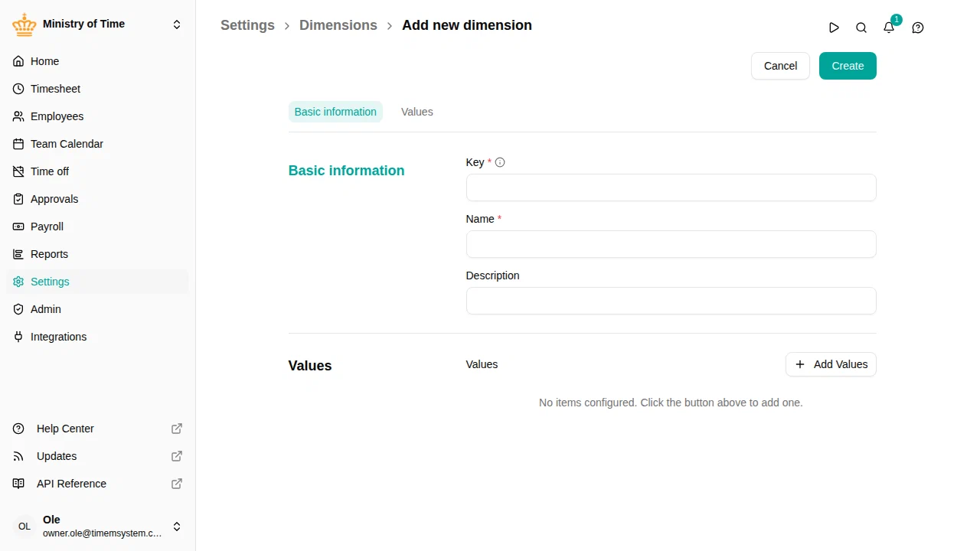The image size is (980, 551).
Task: Click the Ministry of Time crown logo
Action: coord(24,24)
